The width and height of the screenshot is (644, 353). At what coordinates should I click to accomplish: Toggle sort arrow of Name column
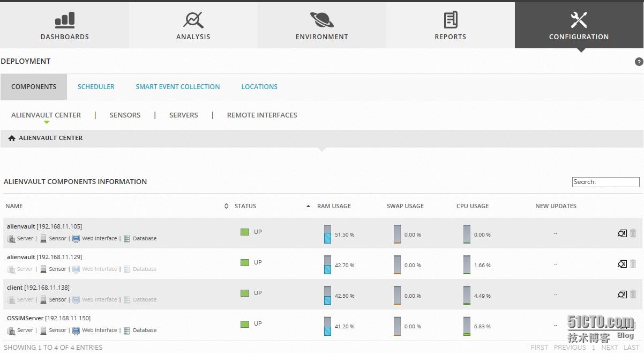226,206
